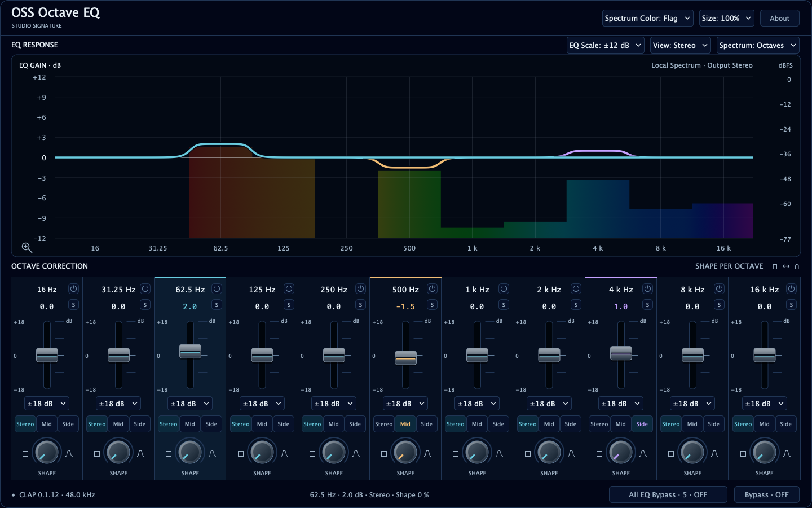812x508 pixels.
Task: Open the ±18 dB range dropdown for 125 Hz
Action: click(x=262, y=404)
